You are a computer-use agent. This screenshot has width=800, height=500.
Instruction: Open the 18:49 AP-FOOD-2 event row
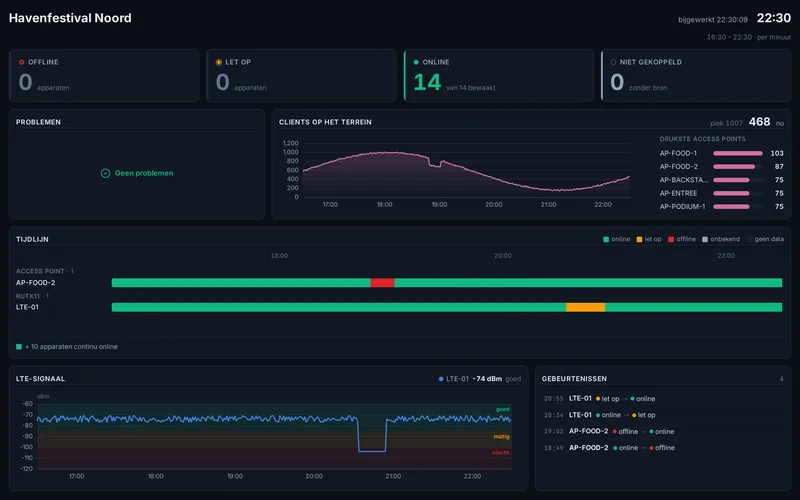coord(663,448)
